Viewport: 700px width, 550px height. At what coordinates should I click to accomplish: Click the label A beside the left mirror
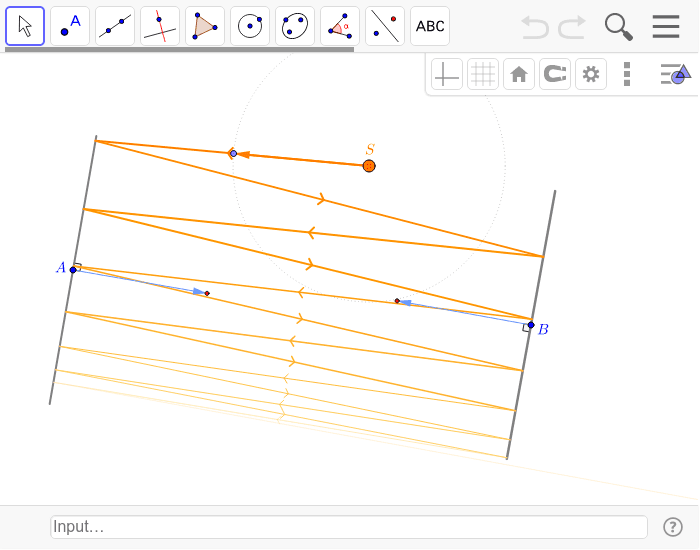(61, 267)
